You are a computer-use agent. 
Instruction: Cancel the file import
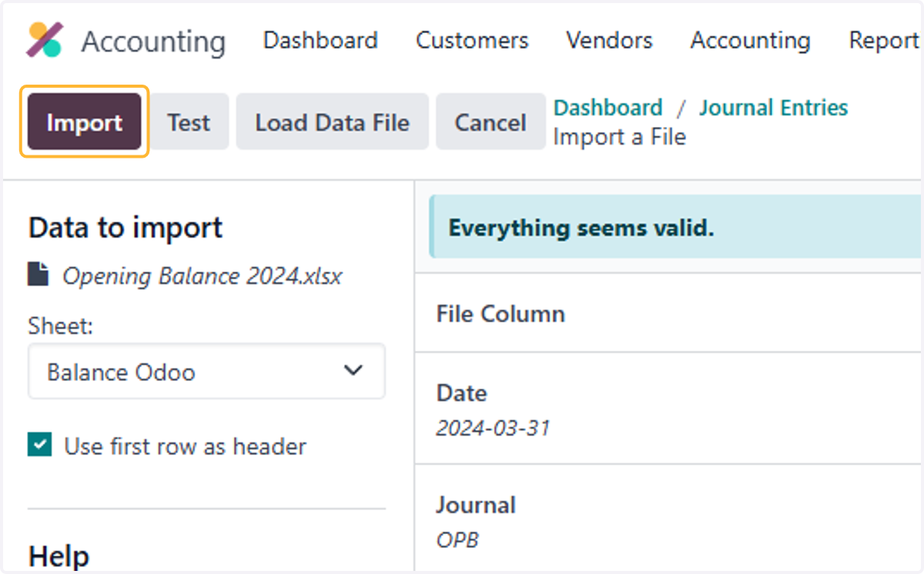490,122
